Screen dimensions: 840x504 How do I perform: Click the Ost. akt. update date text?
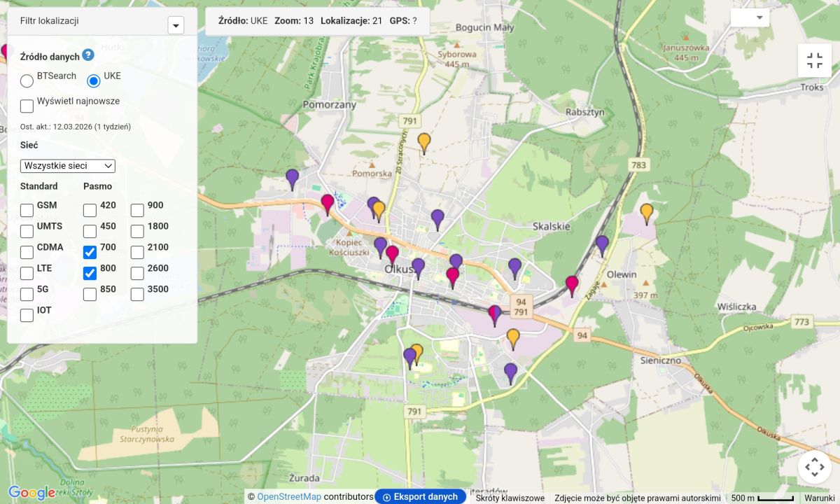pyautogui.click(x=76, y=127)
